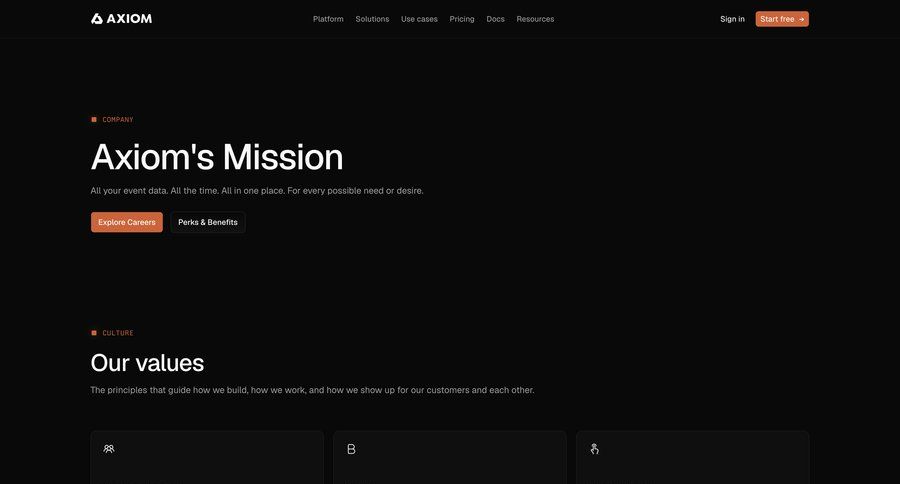Open the Docs link
Image resolution: width=900 pixels, height=484 pixels.
495,19
